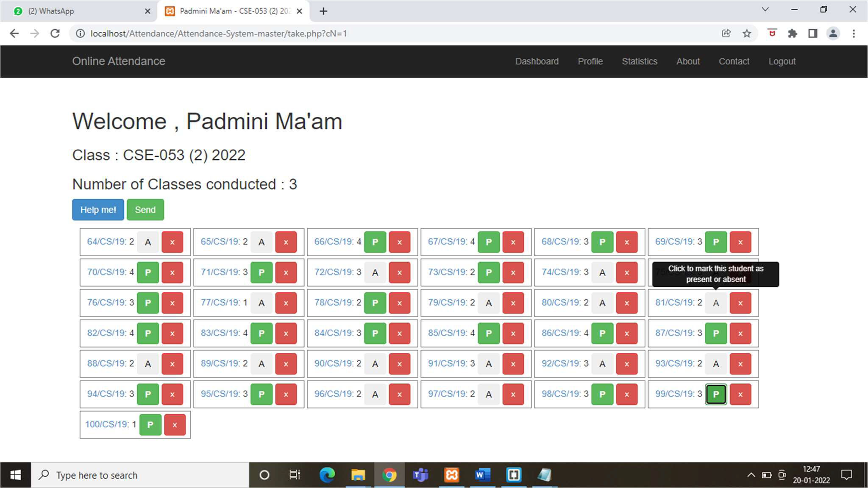Bookmark this page with the star icon
The image size is (868, 488).
[746, 33]
